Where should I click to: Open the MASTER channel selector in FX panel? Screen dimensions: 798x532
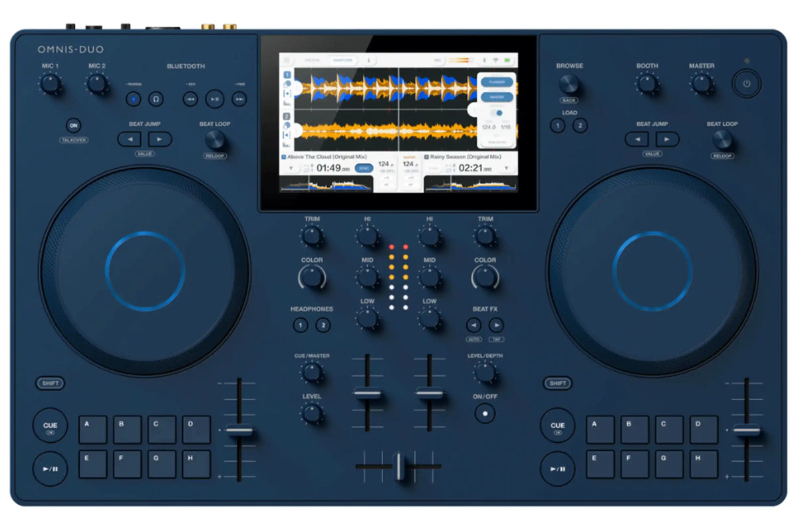coord(496,97)
